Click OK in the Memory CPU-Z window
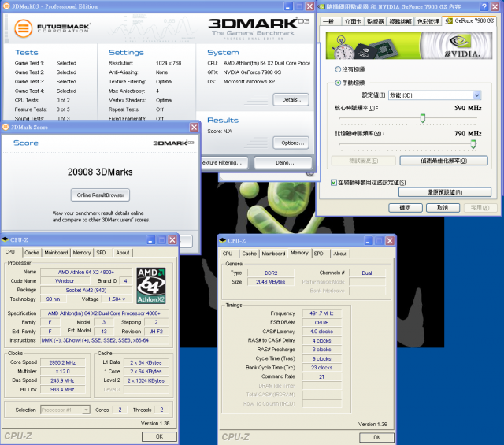 tap(376, 437)
